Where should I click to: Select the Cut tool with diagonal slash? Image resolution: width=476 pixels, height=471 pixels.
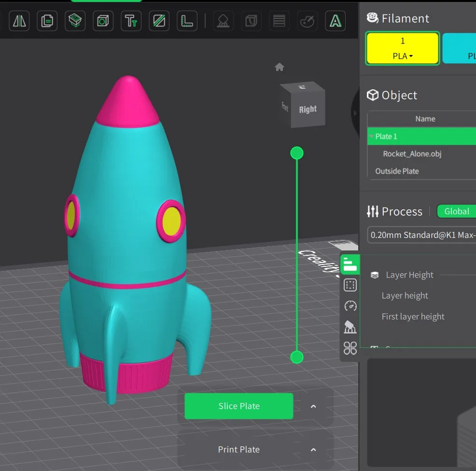pos(159,21)
